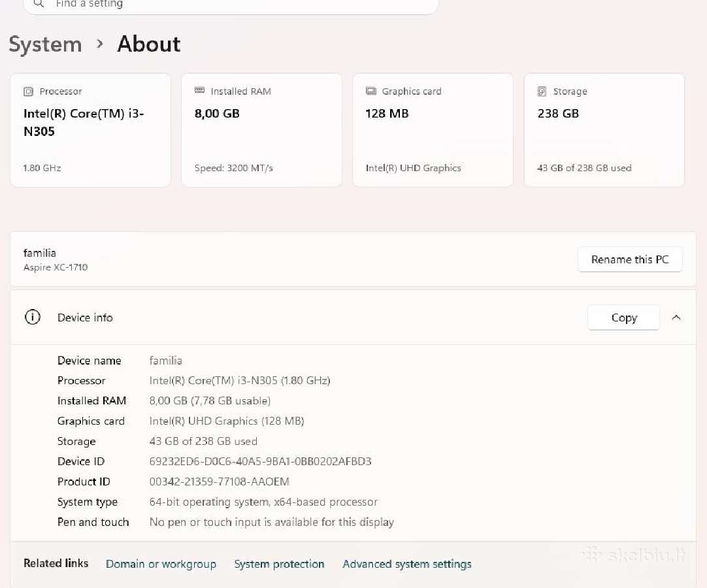Go back to System in breadcrumb
The width and height of the screenshot is (707, 588).
coord(46,44)
